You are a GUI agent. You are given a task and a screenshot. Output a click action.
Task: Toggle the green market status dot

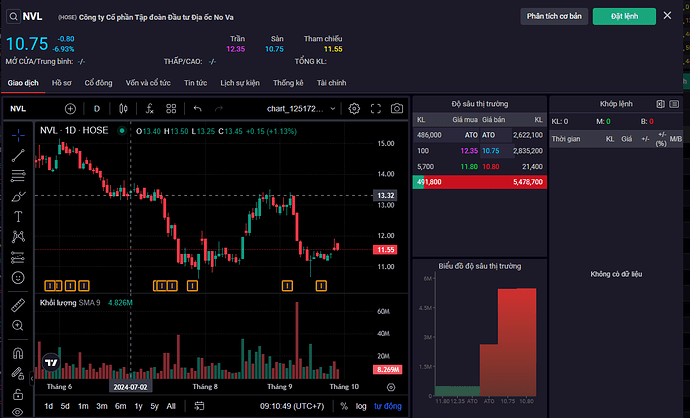coord(122,131)
